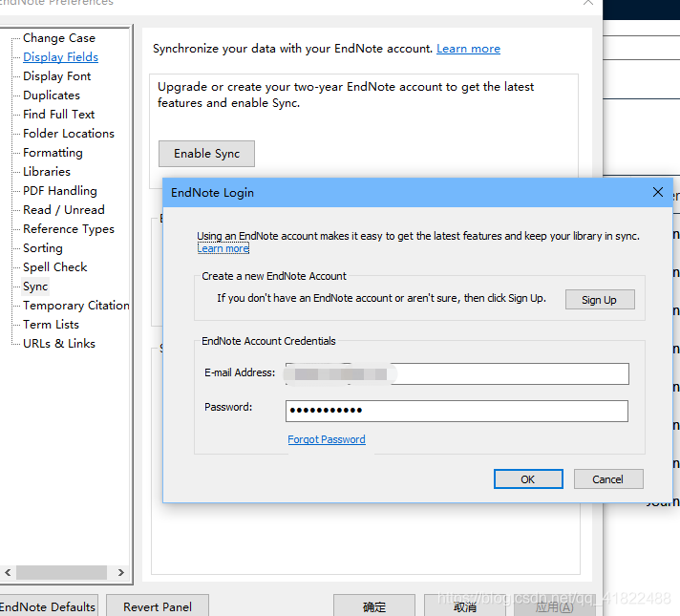This screenshot has height=616, width=680.
Task: Open the Display Fields preference
Action: [61, 57]
